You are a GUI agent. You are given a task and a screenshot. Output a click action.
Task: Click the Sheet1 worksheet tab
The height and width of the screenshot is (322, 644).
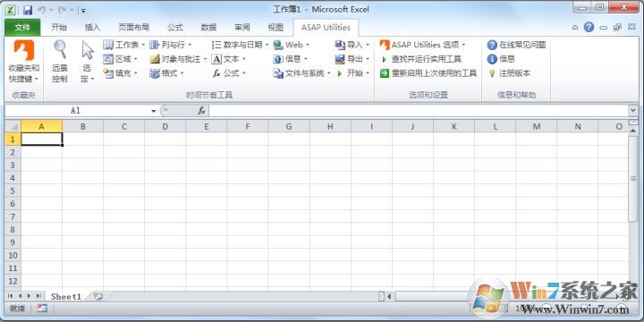coord(66,296)
